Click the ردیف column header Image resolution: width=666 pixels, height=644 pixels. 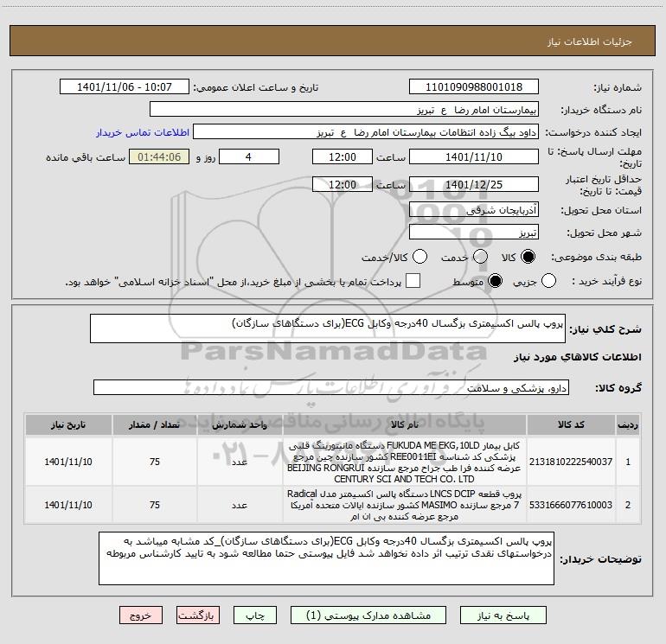[x=628, y=424]
